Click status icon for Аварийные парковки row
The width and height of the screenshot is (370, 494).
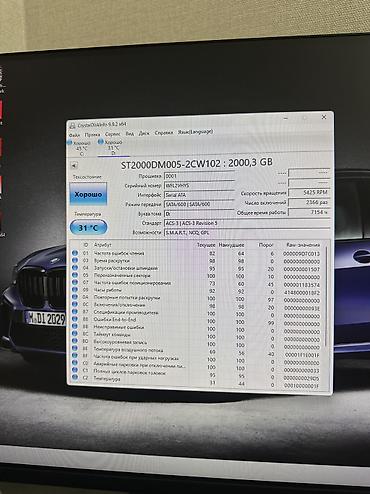(x=75, y=363)
